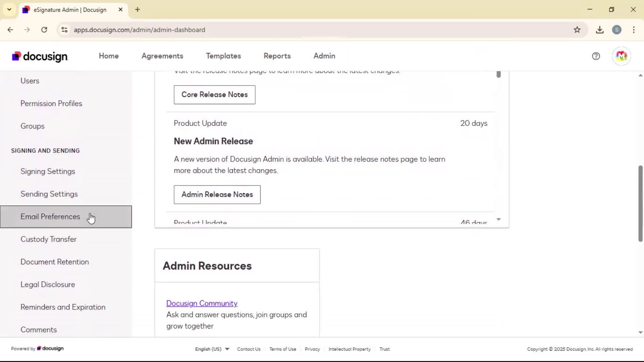Open Docusign Community link
This screenshot has width=644, height=362.
(202, 303)
